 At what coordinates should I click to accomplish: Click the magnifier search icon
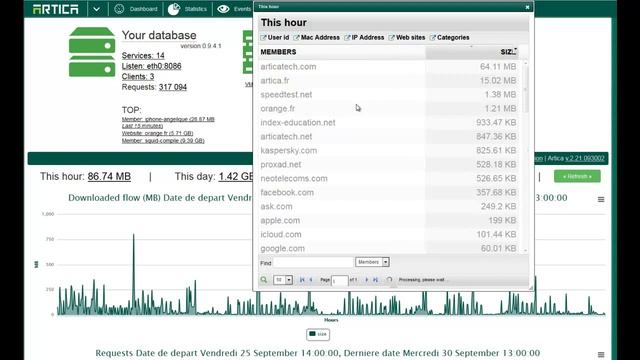coord(264,280)
